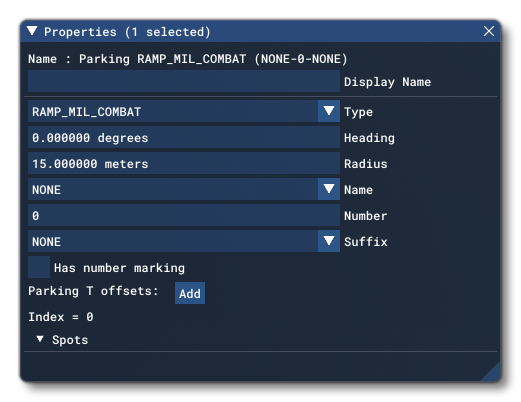Click the Type dropdown arrow button
The image size is (521, 402).
[329, 111]
